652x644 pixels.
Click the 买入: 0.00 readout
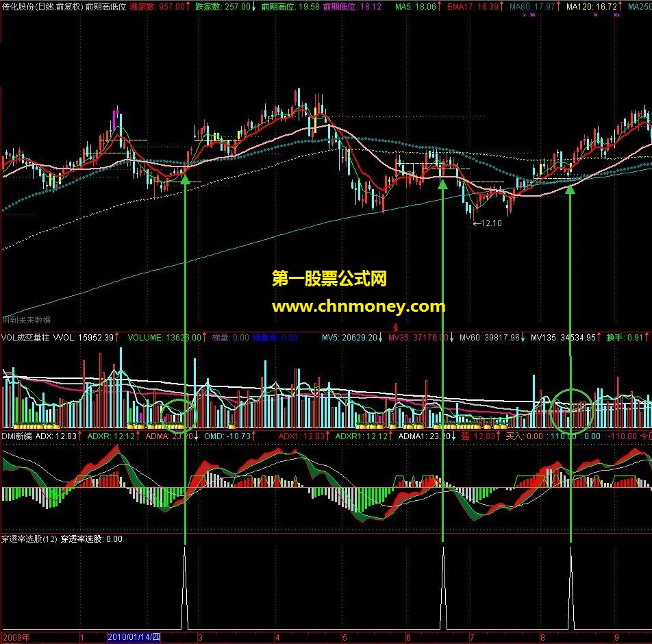pyautogui.click(x=525, y=436)
